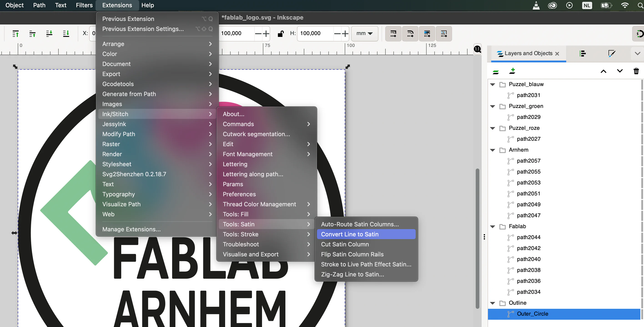Open Wi-Fi status in menu bar
Screen dimensions: 644x327
(624, 5)
